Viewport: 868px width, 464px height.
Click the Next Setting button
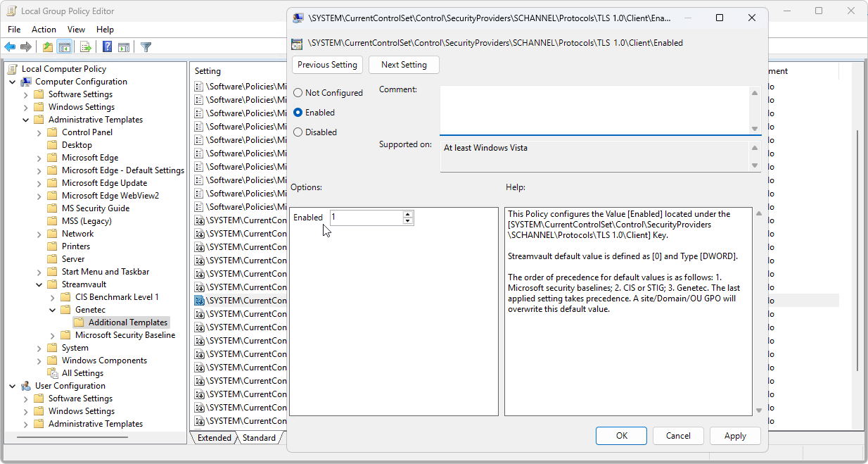coord(404,65)
